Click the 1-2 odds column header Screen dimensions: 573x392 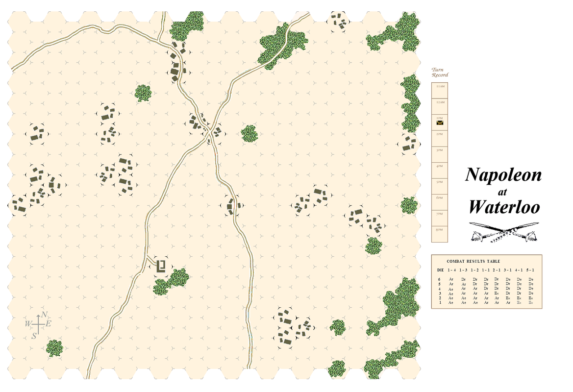474,270
